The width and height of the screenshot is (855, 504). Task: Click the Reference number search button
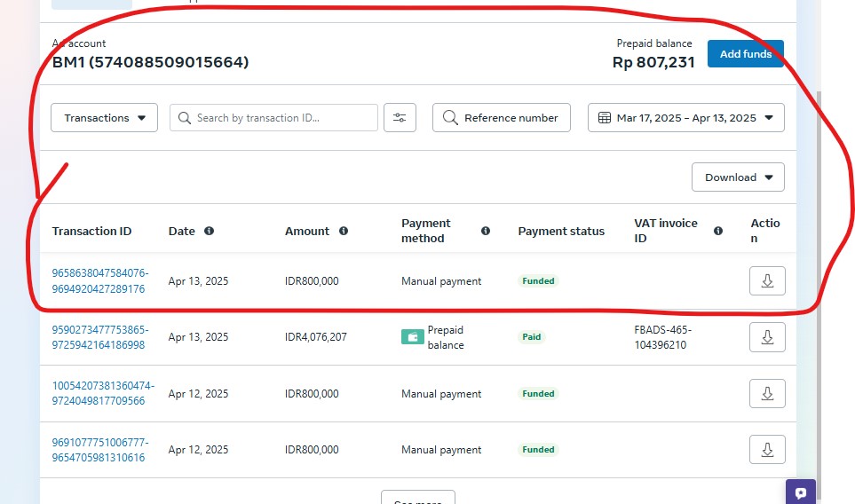click(501, 118)
